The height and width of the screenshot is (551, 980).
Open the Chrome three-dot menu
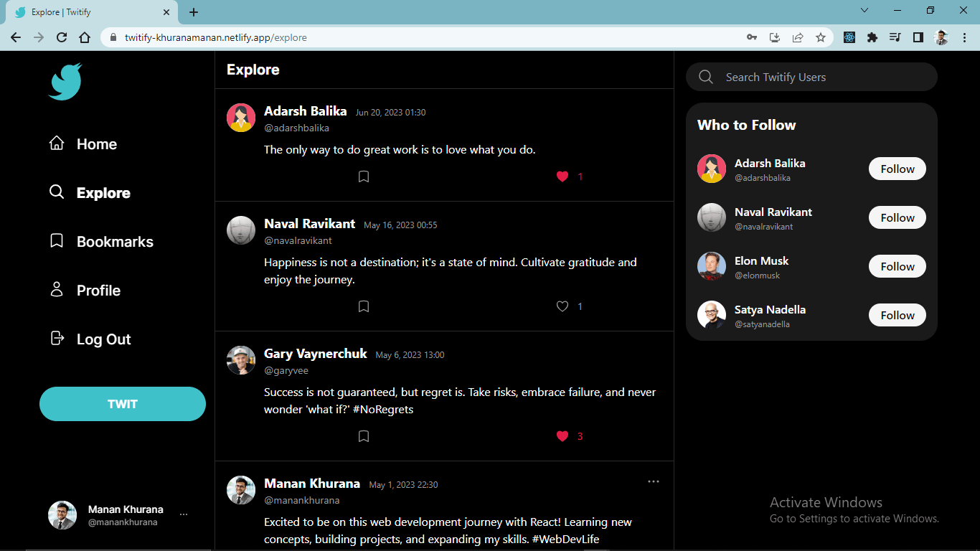tap(964, 37)
